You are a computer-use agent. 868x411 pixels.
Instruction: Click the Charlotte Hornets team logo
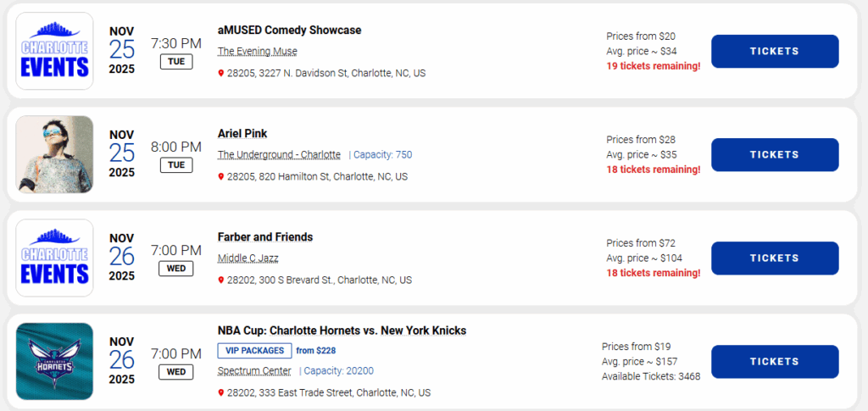click(54, 362)
